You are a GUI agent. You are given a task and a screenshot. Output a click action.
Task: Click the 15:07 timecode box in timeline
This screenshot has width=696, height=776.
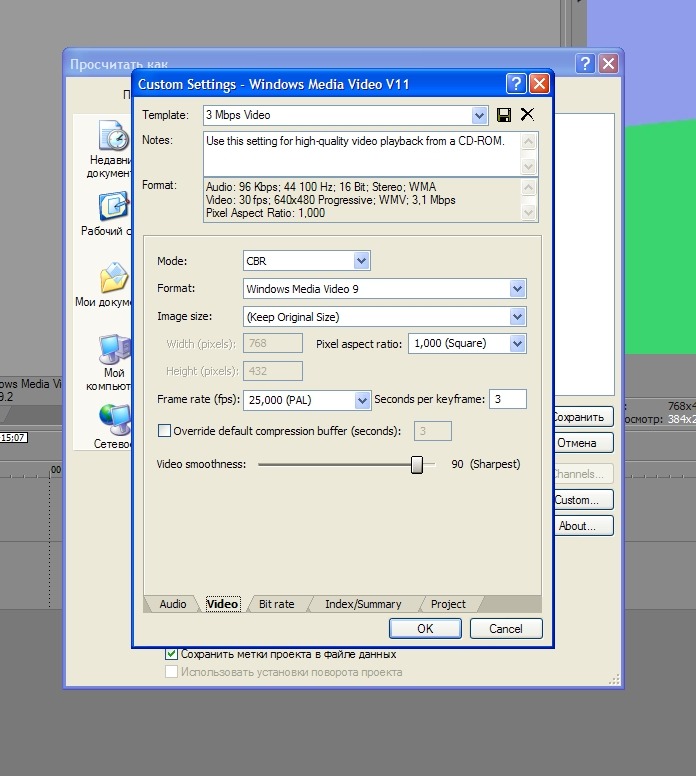[x=13, y=437]
